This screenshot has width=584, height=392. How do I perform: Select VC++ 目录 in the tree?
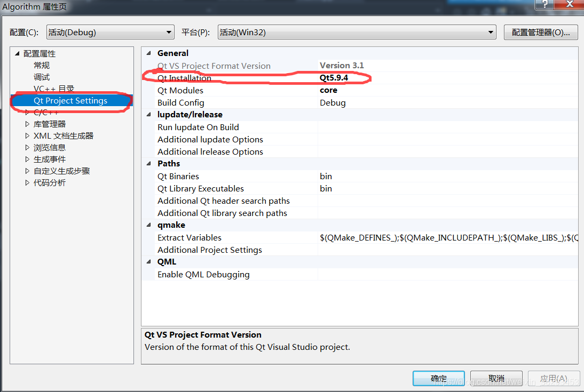[x=54, y=89]
